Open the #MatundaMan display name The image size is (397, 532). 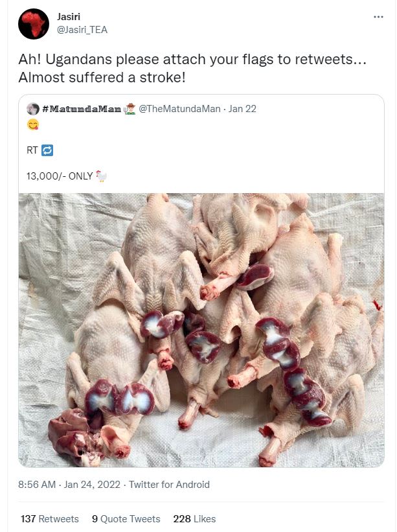coord(82,109)
